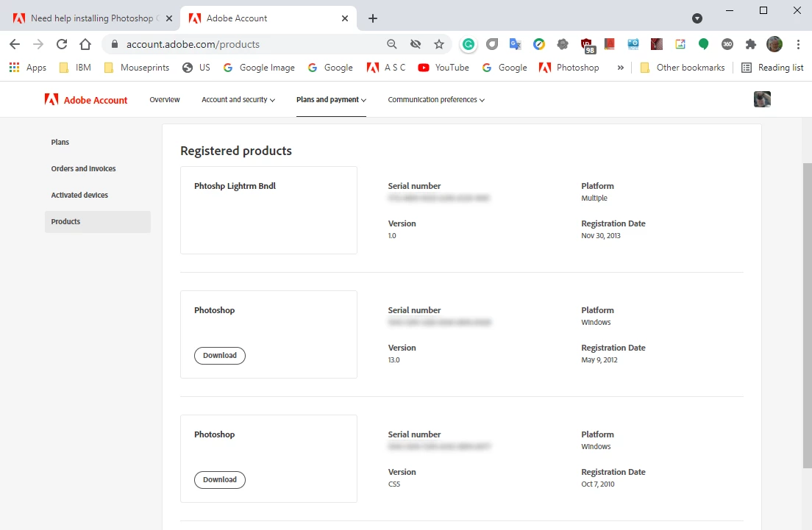This screenshot has width=812, height=530.
Task: Click the gray shield extension icon
Action: [x=492, y=45]
